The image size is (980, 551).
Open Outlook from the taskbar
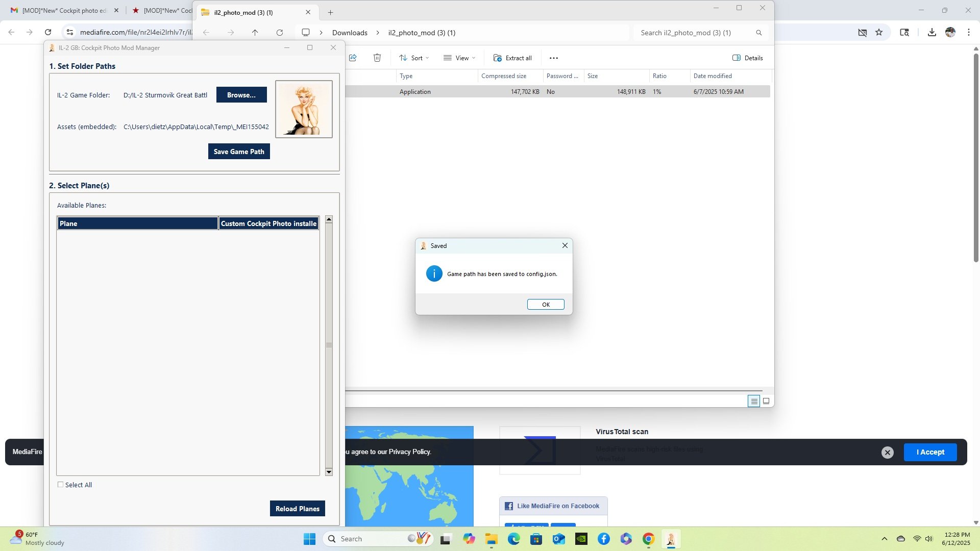click(558, 539)
